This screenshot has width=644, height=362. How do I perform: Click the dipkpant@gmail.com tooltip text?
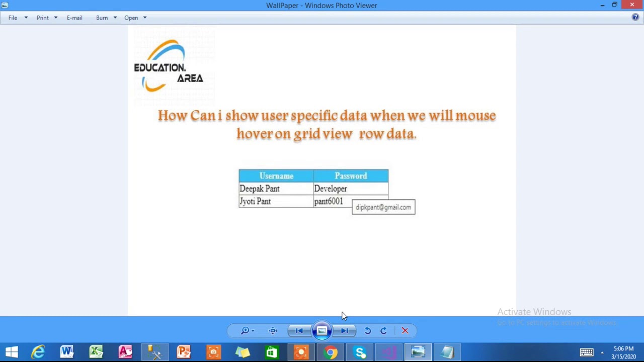tap(383, 207)
